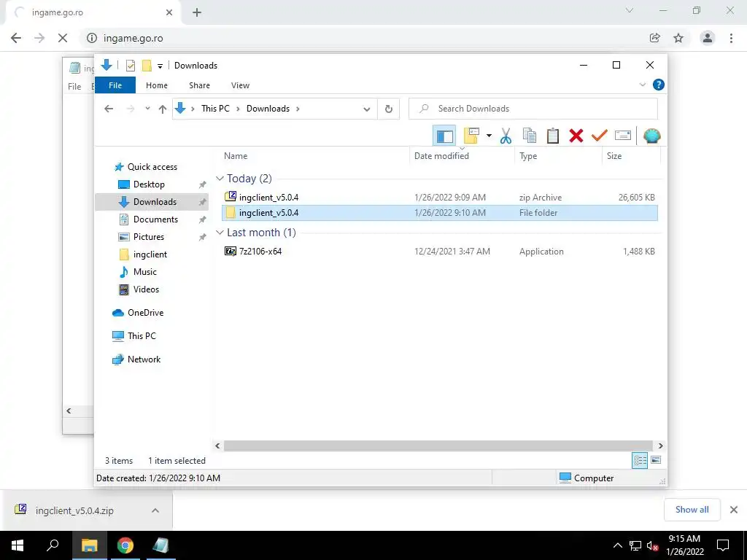Viewport: 747px width, 560px height.
Task: Click the Cut scissors icon
Action: coord(506,136)
